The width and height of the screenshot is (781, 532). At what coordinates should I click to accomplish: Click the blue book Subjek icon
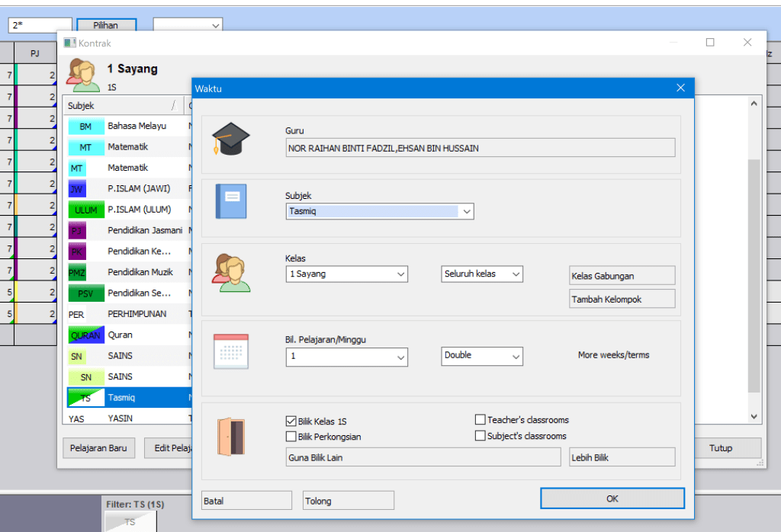(231, 201)
